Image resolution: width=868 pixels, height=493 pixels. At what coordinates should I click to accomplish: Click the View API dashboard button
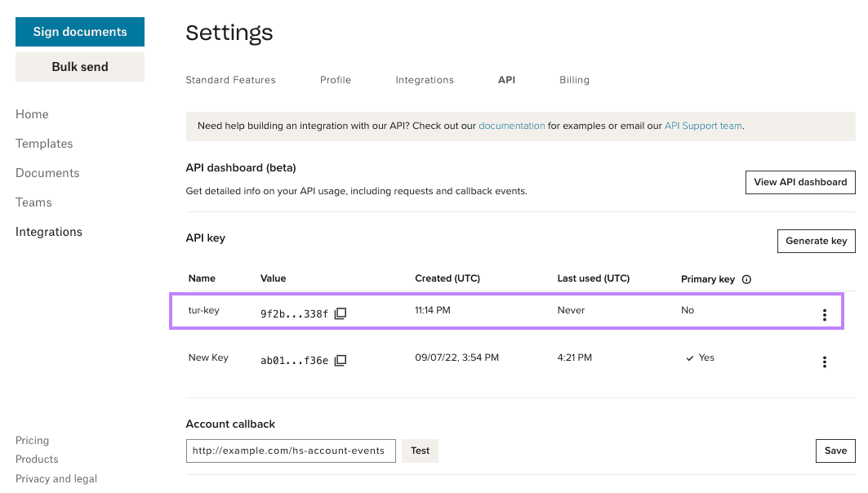point(800,182)
